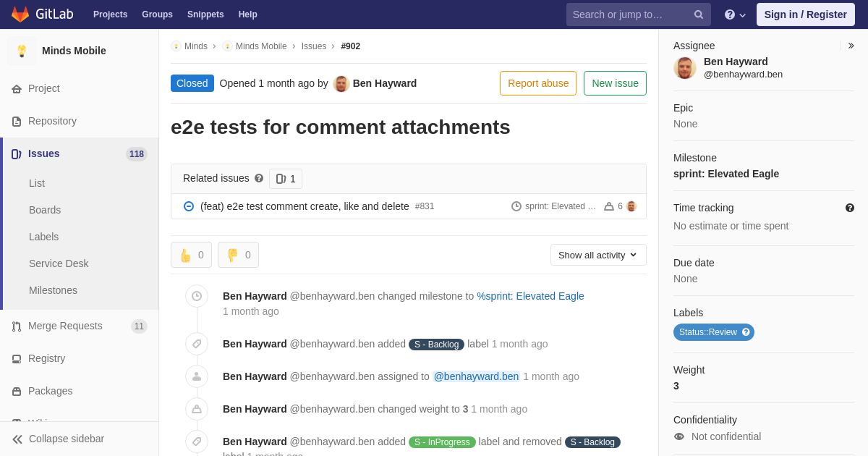The image size is (868, 456).
Task: Click the Issues breadcrumb link
Action: (314, 46)
